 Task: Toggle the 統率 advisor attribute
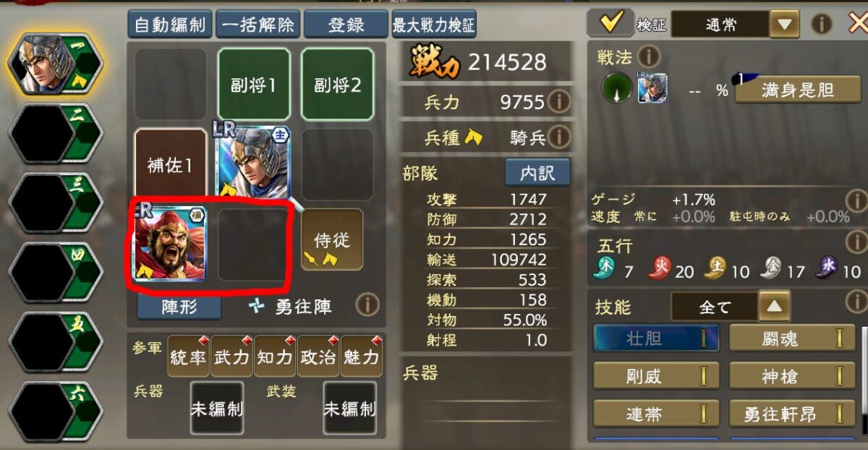tap(188, 357)
